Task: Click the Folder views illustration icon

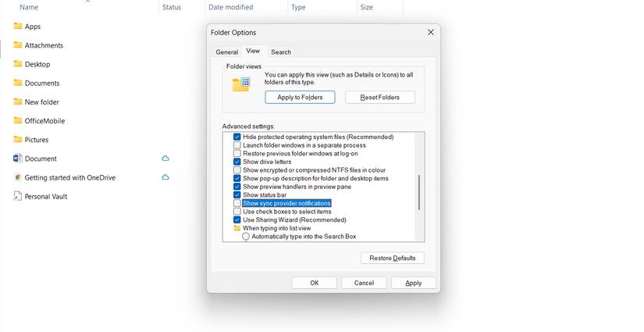Action: (241, 84)
